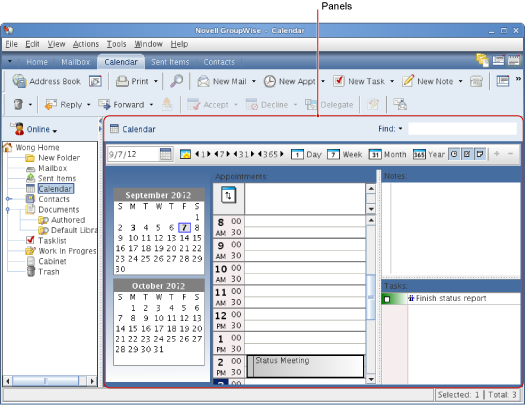Viewport: 526px width, 405px height.
Task: Create a New Task
Action: coord(359,81)
